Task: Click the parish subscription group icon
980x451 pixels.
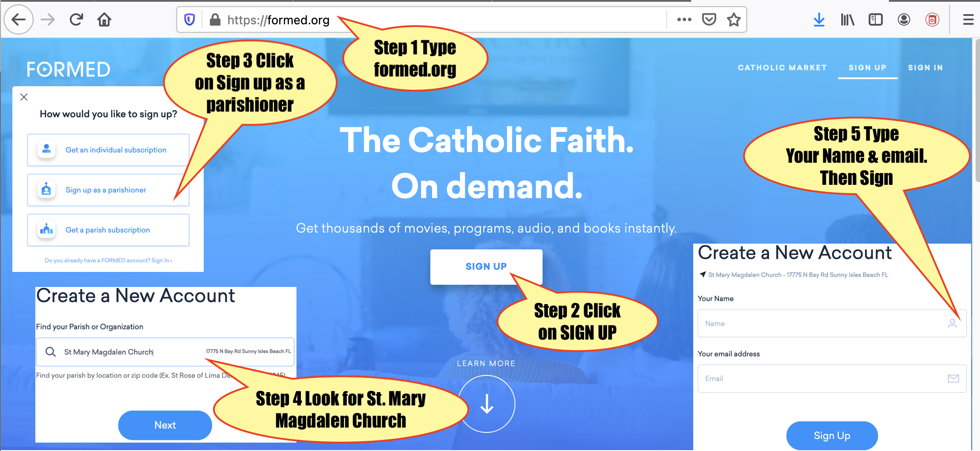Action: pyautogui.click(x=46, y=229)
